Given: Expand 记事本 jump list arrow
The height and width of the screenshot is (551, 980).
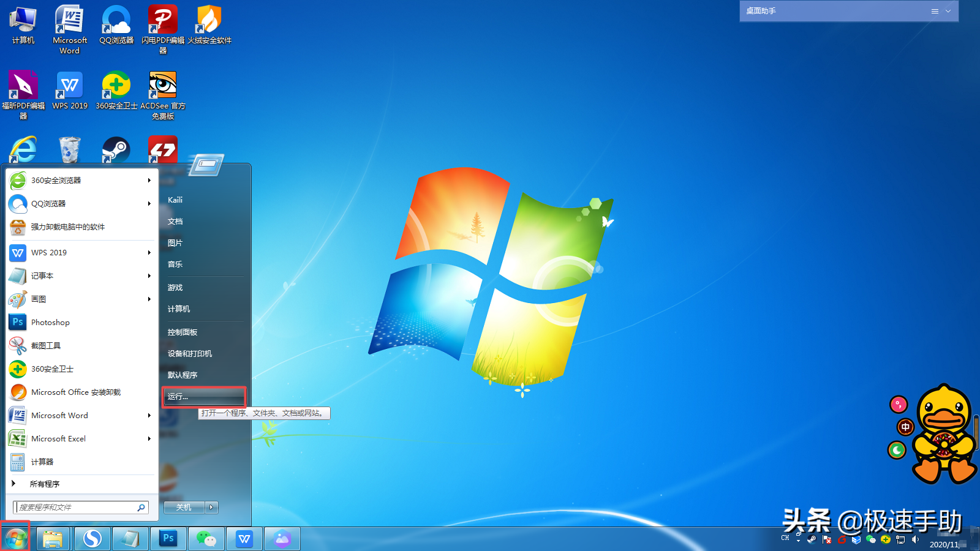Looking at the screenshot, I should [149, 275].
